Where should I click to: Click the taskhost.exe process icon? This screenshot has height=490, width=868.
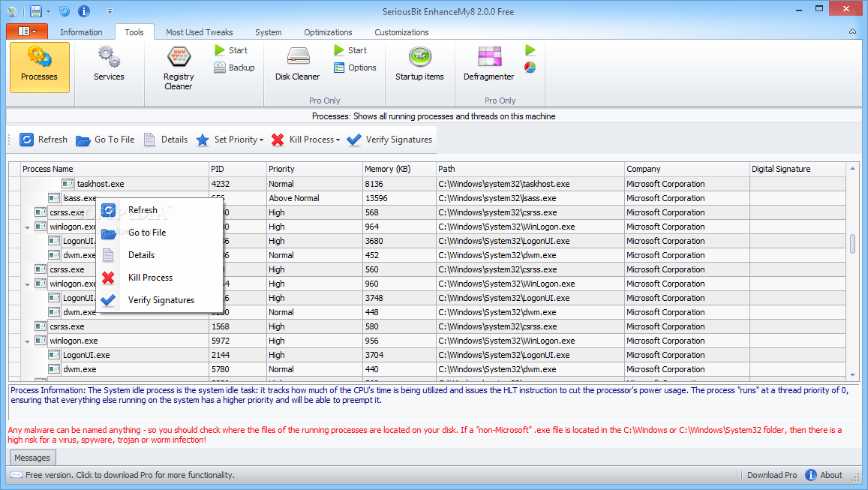(68, 184)
